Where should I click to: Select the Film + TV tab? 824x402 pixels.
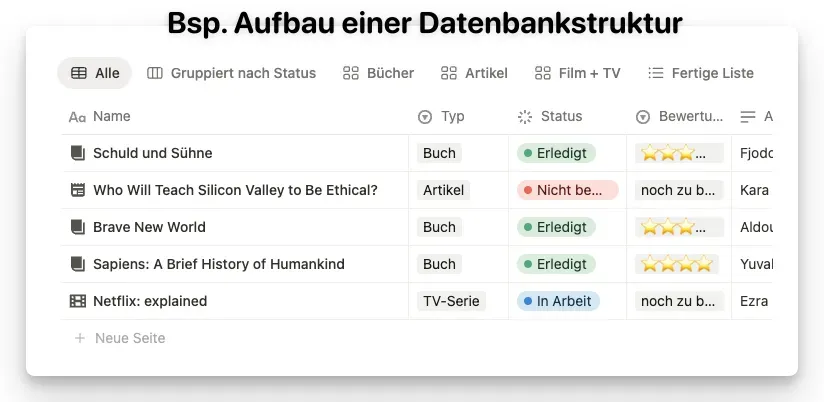pyautogui.click(x=578, y=73)
